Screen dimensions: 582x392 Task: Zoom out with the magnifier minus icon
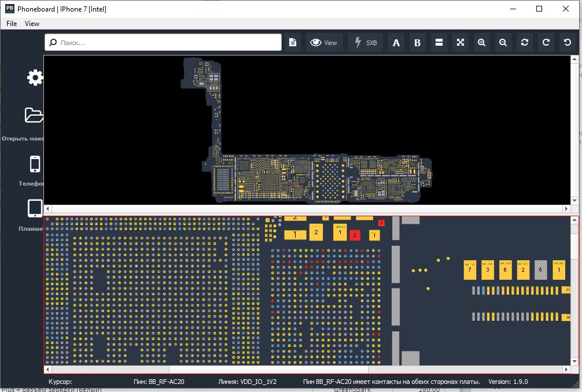coord(503,42)
